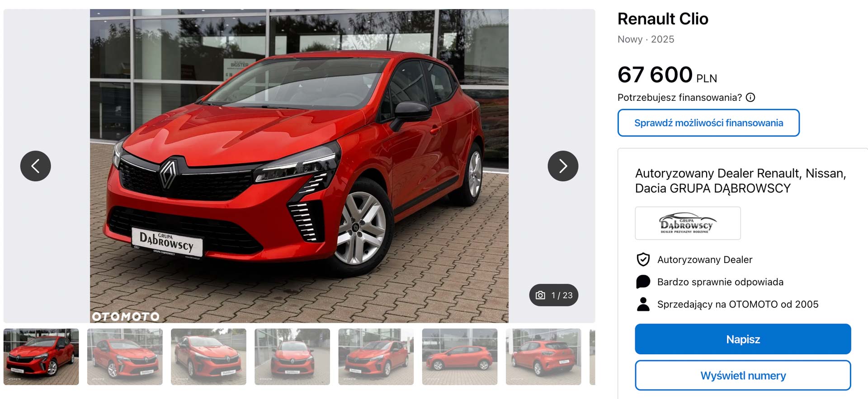Open the Grupa Dąbrowscy dealer logo
868x399 pixels.
[x=688, y=223]
